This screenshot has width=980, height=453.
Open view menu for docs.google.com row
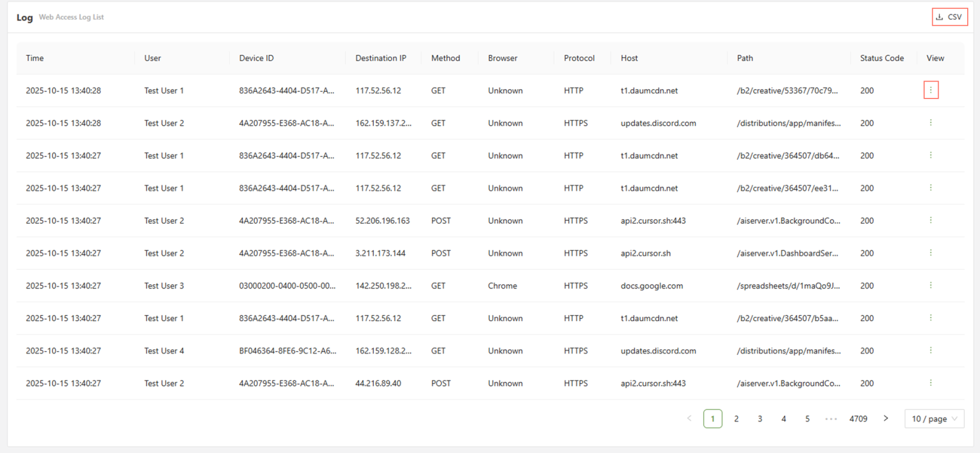click(x=930, y=286)
